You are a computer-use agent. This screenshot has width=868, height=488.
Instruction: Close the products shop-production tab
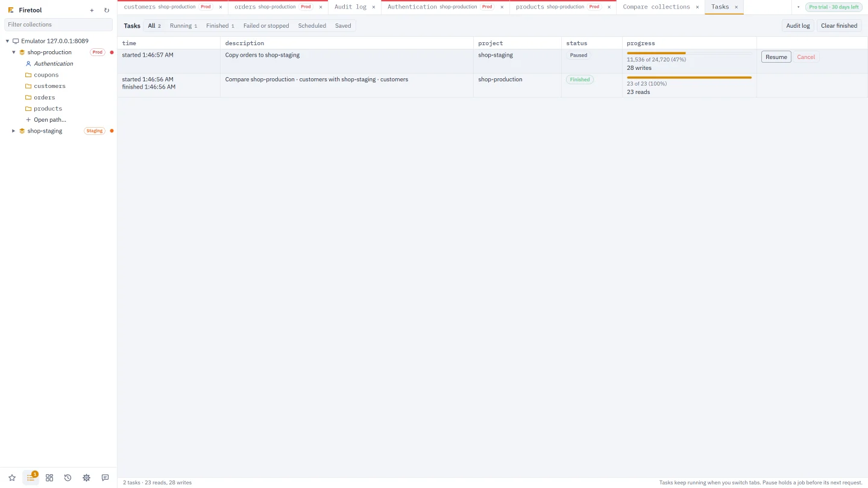(609, 7)
